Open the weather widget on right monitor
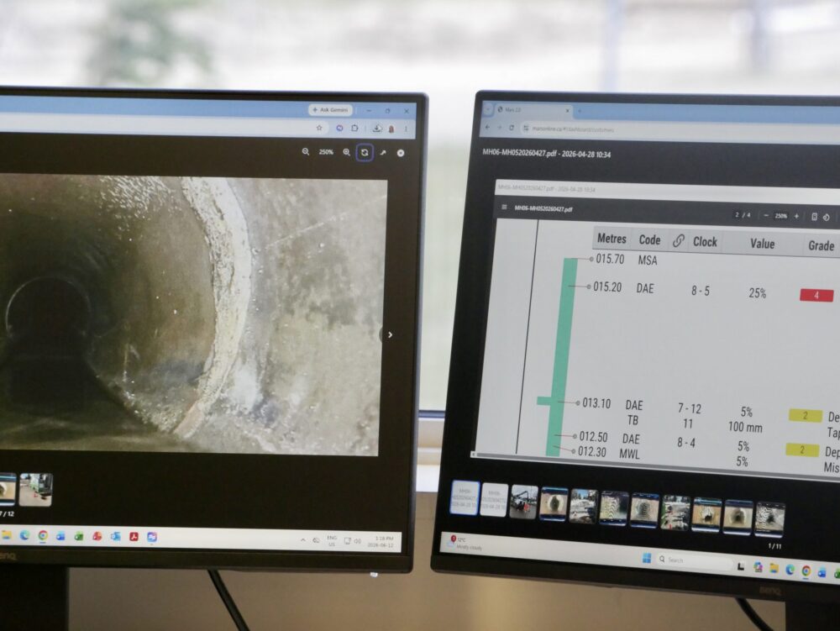Viewport: 840px width, 631px height. coord(466,543)
